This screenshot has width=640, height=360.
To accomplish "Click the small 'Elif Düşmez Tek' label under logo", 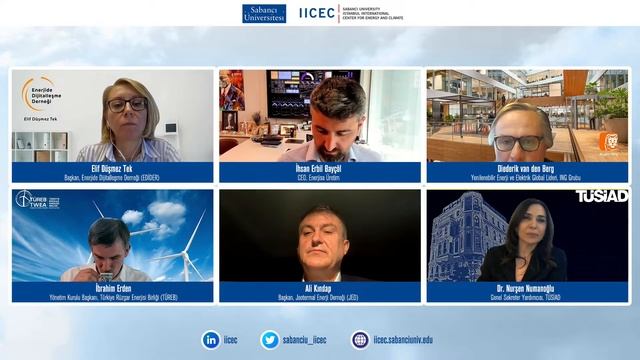I will (40, 119).
